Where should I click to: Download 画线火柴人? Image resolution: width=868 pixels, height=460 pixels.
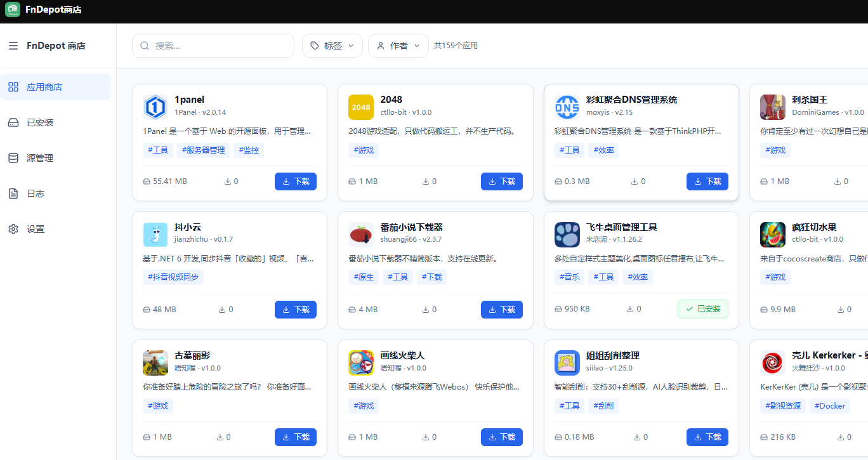[502, 437]
